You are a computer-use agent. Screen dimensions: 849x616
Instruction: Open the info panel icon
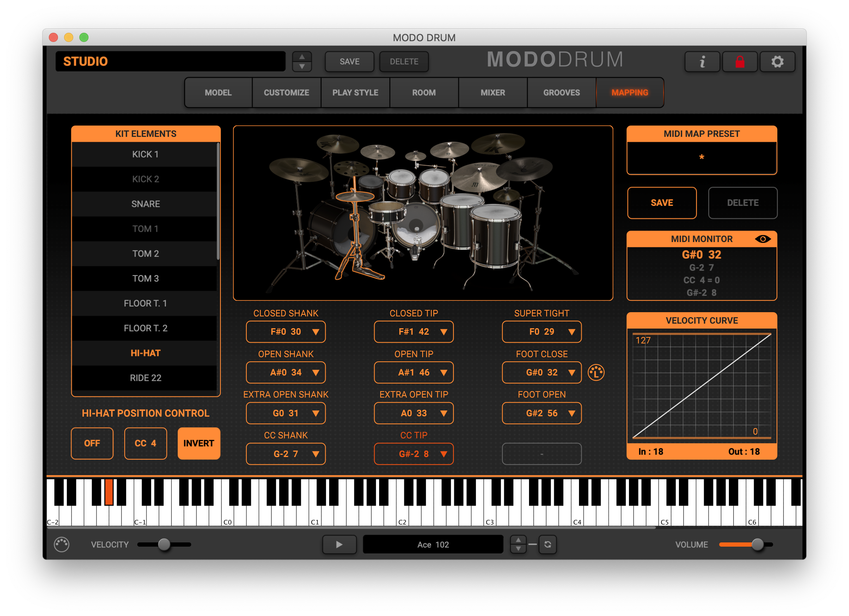tap(702, 62)
